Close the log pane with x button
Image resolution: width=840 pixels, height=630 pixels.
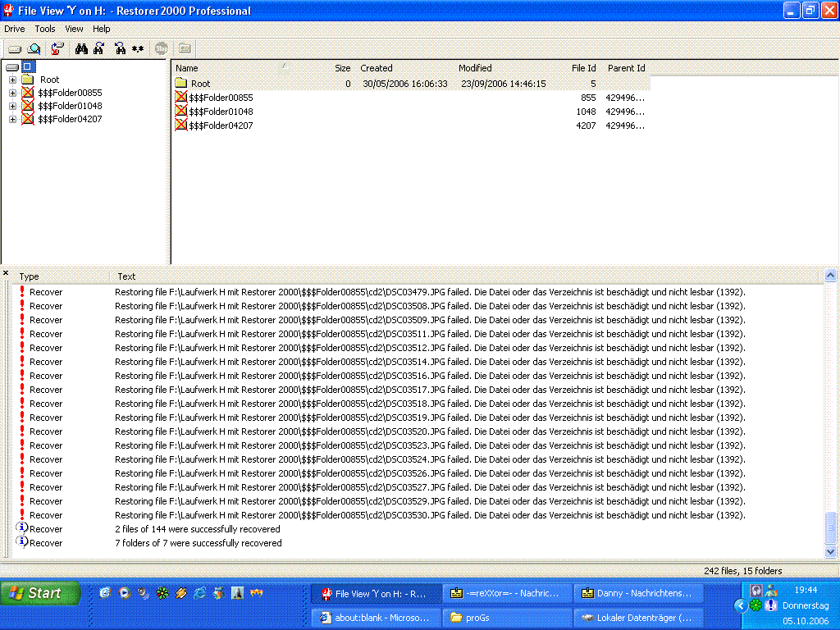tap(6, 273)
